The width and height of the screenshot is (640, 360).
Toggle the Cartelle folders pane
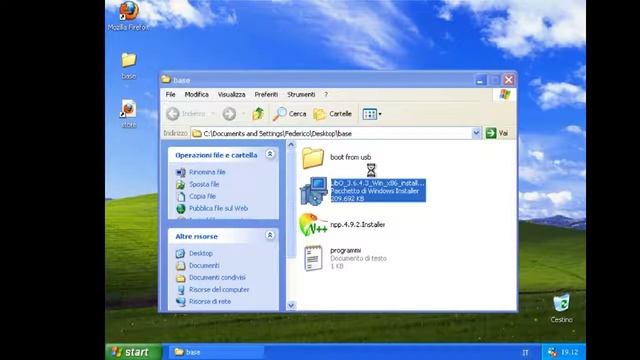pyautogui.click(x=333, y=114)
